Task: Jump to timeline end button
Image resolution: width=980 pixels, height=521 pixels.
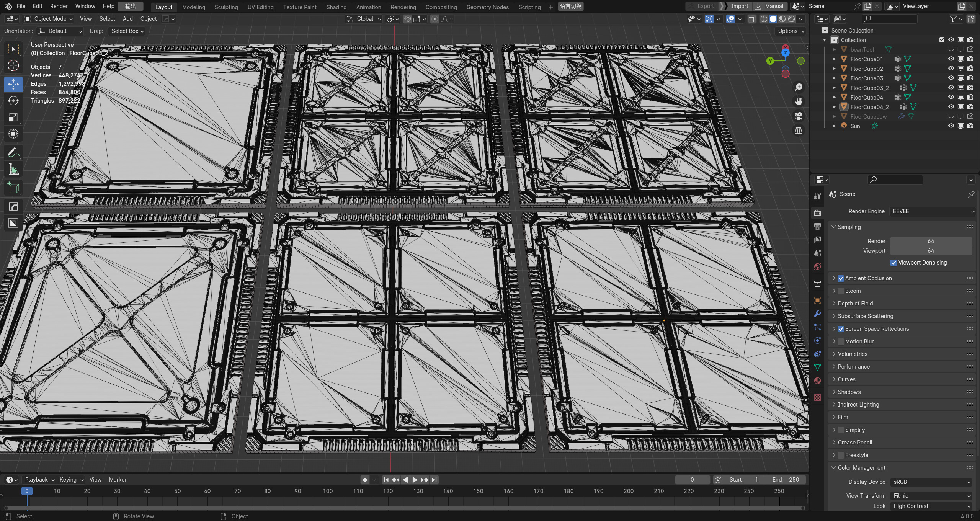Action: (x=434, y=480)
